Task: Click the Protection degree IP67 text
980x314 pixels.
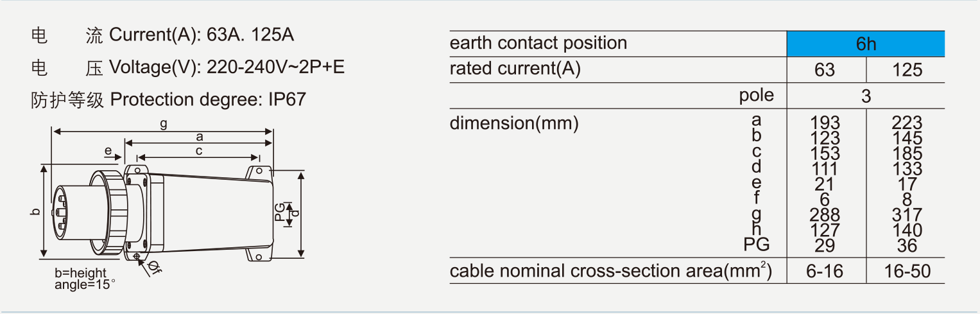Action: [208, 100]
